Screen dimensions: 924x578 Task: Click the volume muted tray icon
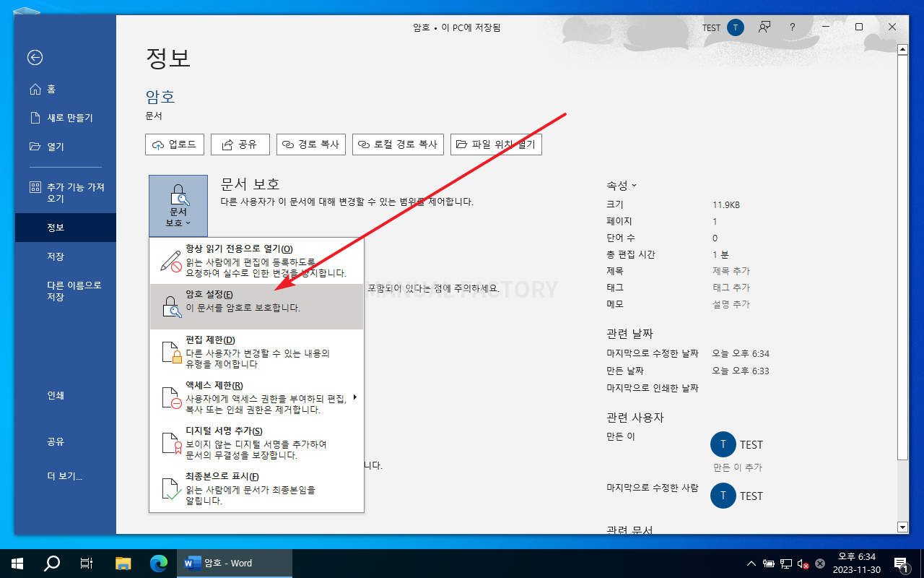pyautogui.click(x=802, y=564)
